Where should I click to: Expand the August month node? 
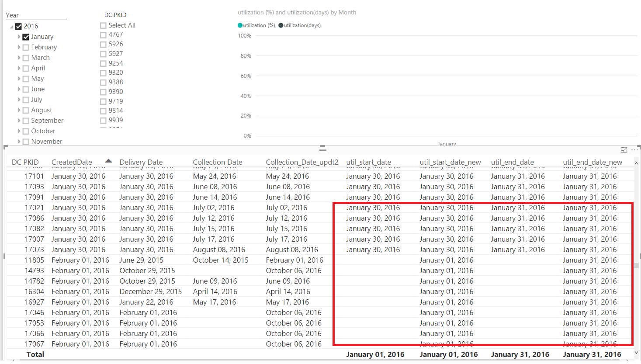click(x=19, y=110)
